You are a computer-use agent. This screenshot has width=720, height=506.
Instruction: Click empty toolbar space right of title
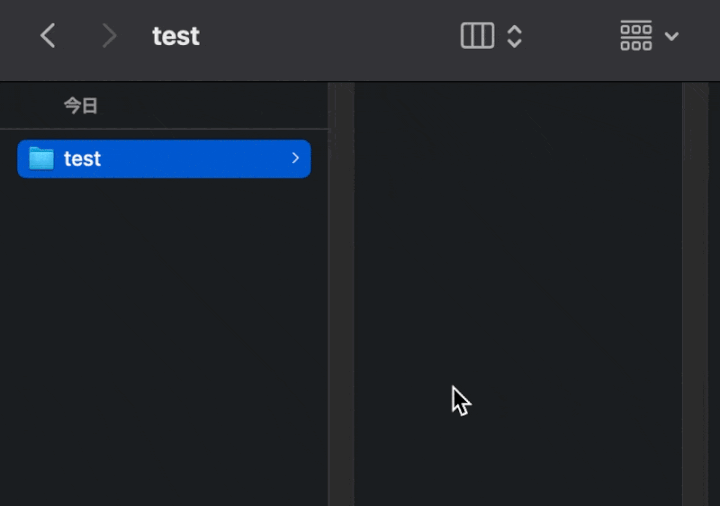coord(326,36)
